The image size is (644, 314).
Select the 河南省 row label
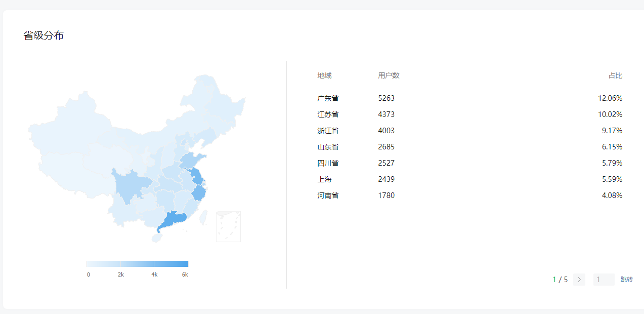328,195
